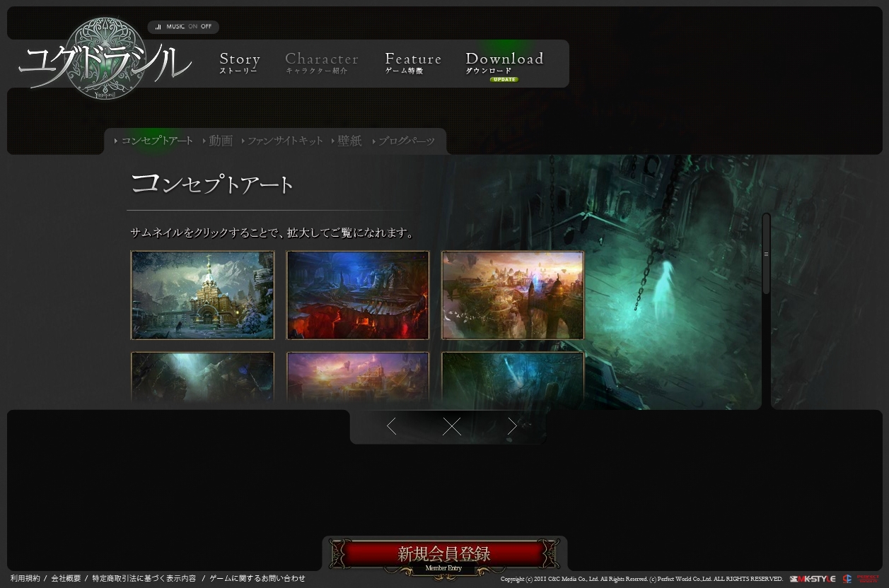Screen dimensions: 889x588
Task: Open the 特定商取引法に基づく表示内容 link
Action: click(x=144, y=578)
